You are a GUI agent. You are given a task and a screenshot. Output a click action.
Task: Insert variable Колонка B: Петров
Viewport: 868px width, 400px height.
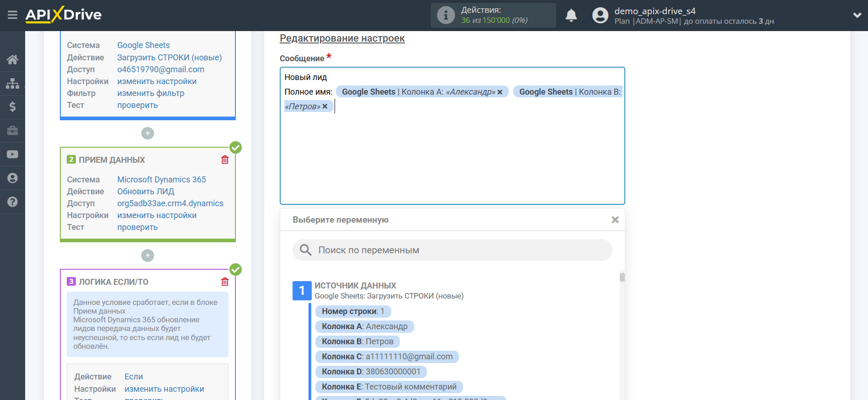coord(357,341)
